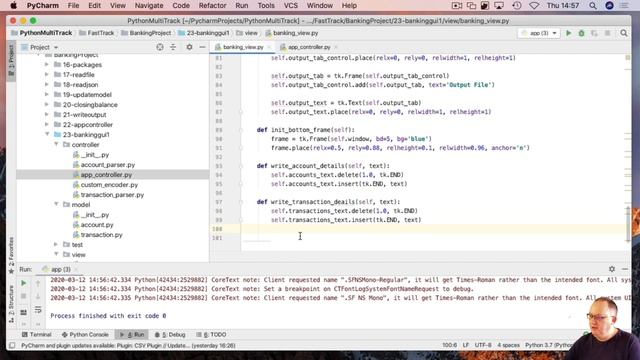Click the editor vertical scrollbar thumb

coord(628,224)
